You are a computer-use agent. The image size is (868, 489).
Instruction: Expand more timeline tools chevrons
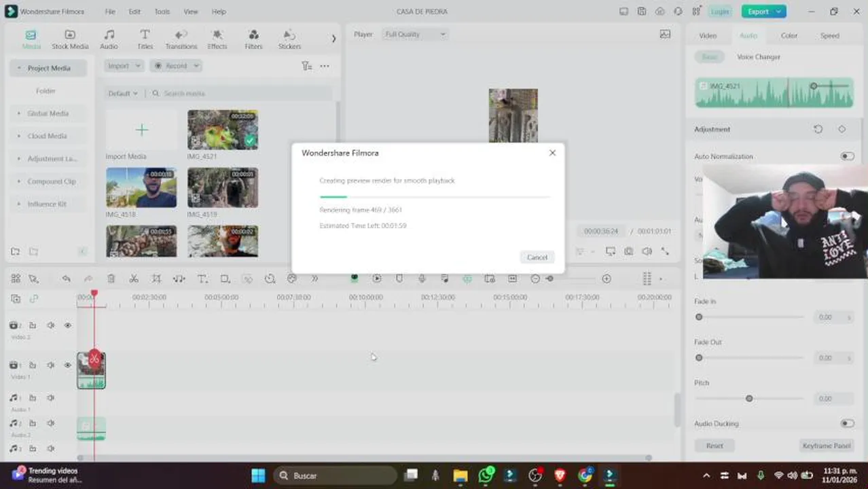tap(314, 278)
